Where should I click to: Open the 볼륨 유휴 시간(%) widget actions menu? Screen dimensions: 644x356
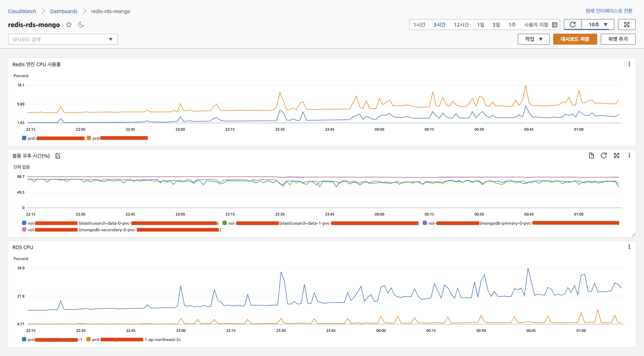[x=629, y=155]
